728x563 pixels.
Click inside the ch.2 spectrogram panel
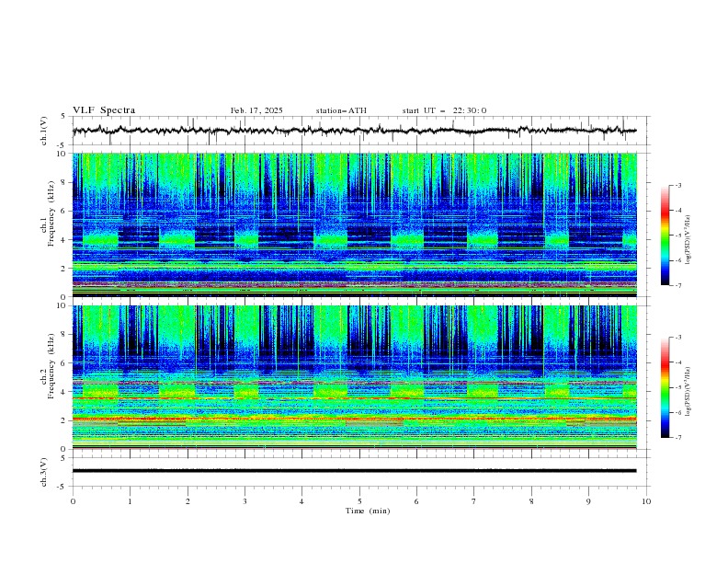[x=354, y=377]
